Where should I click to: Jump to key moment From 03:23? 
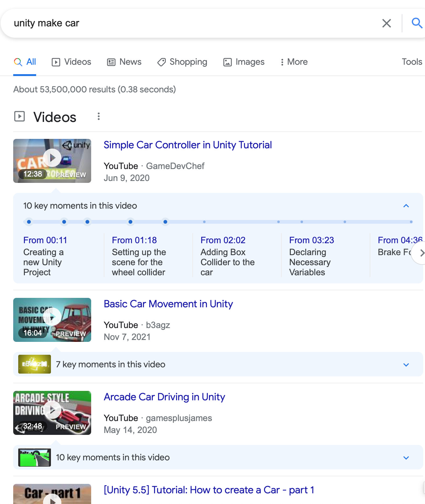pos(312,240)
